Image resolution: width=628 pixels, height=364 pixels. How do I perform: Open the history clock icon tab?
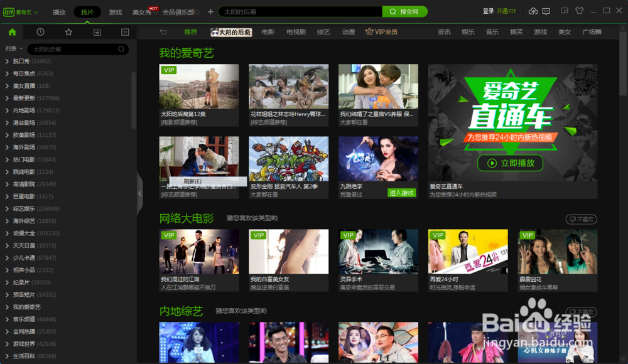[40, 32]
